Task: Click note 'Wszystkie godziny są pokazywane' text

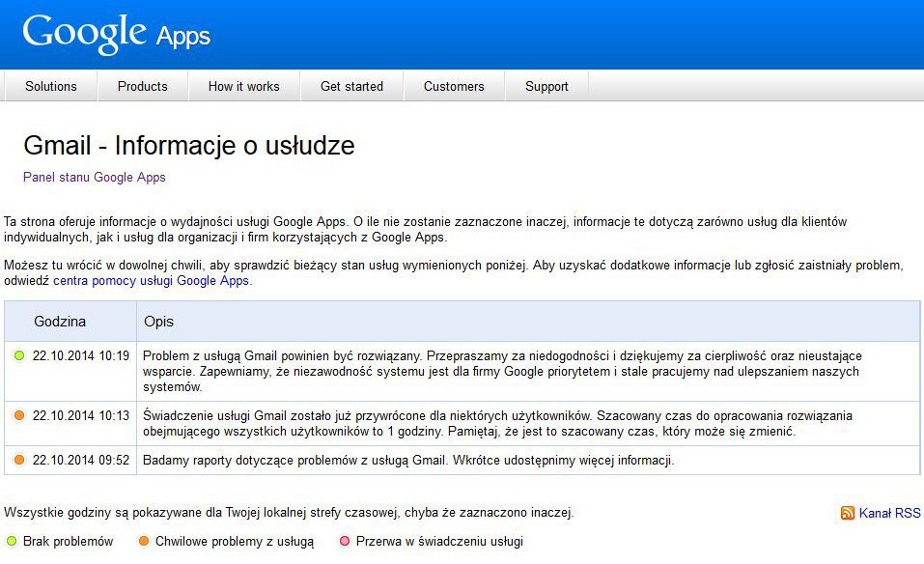Action: coord(289,512)
